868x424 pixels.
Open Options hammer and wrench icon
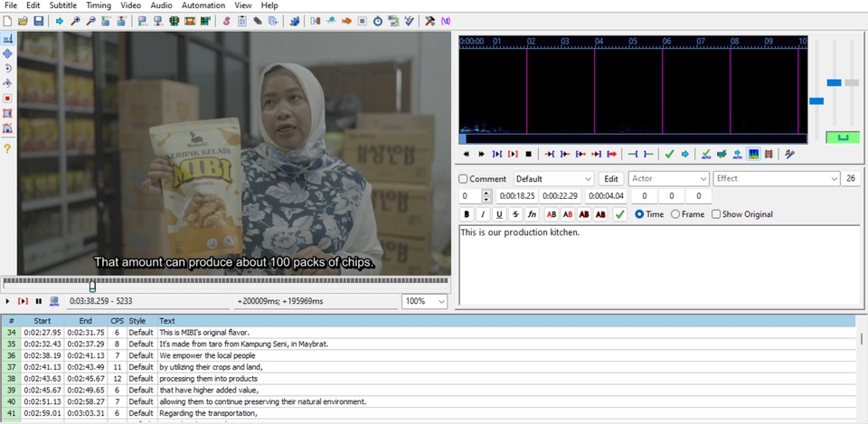(x=429, y=21)
